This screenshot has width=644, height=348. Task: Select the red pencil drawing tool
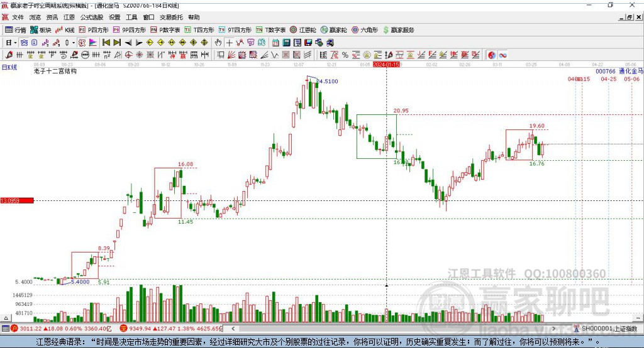tap(9, 55)
